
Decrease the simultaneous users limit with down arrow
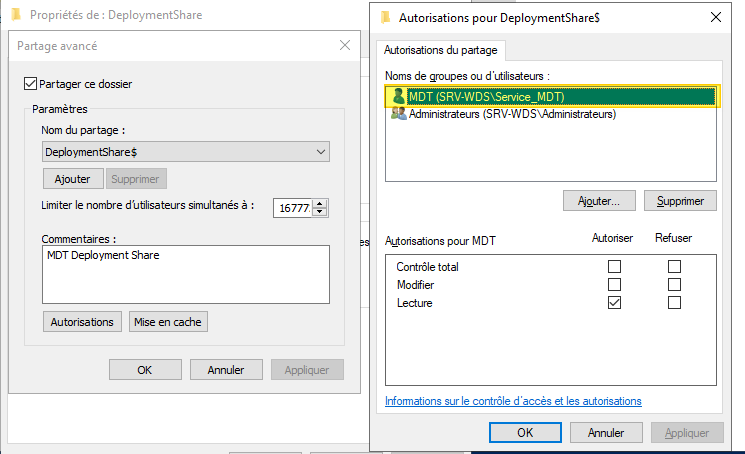320,212
